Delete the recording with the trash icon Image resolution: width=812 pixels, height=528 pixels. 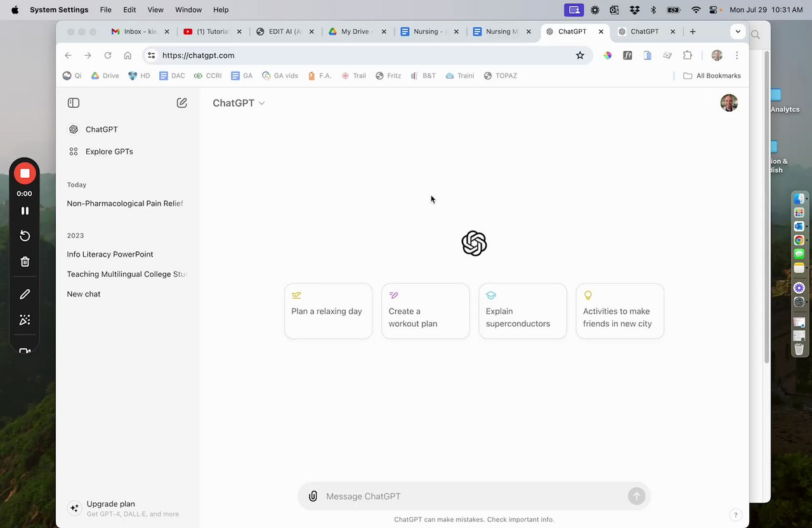coord(25,261)
